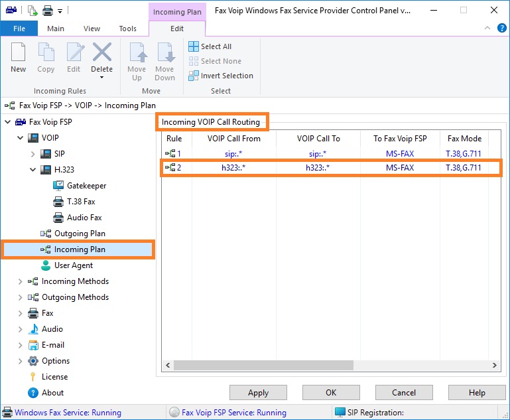The height and width of the screenshot is (420, 510).
Task: Select routing rule 1 row
Action: pos(331,153)
